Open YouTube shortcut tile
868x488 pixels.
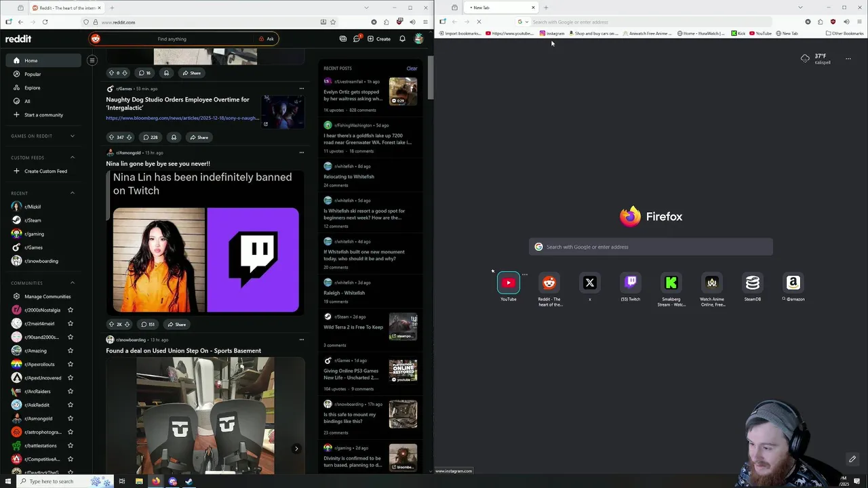509,283
